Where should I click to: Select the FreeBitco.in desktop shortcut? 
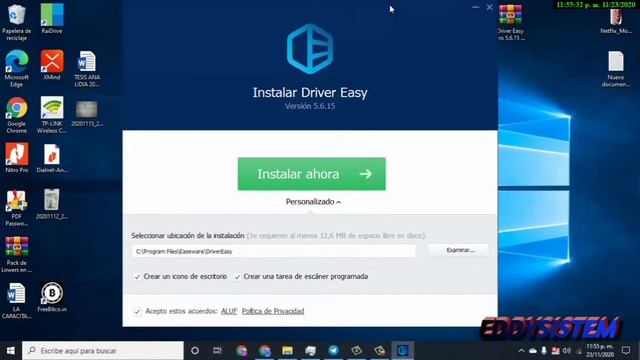(x=52, y=297)
